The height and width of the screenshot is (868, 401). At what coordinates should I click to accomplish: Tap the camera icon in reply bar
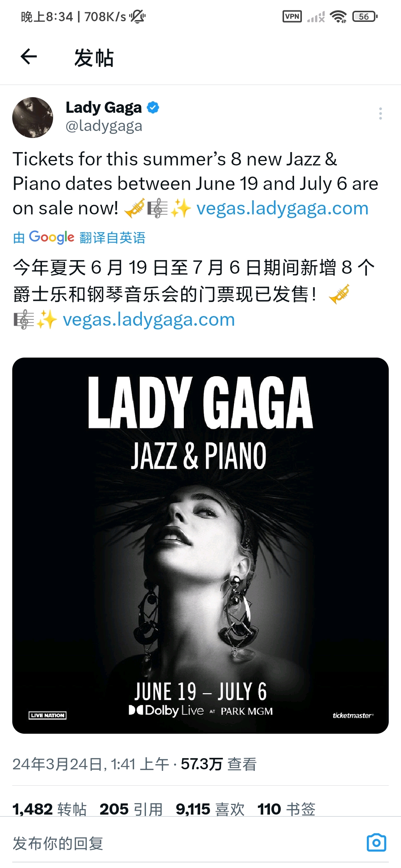click(x=376, y=843)
